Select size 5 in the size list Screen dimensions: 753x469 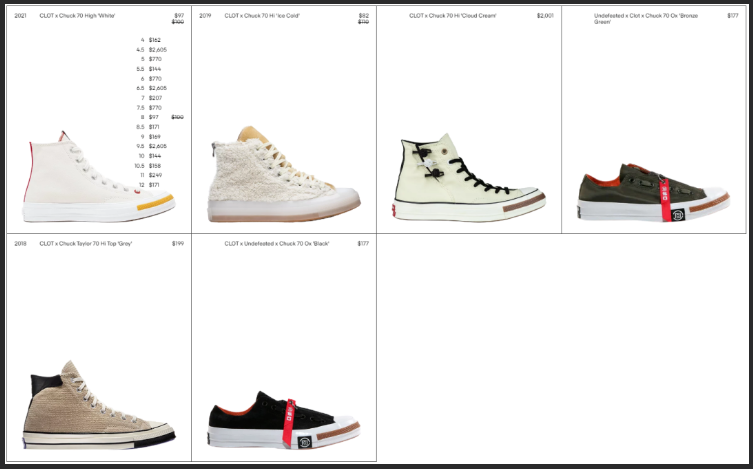tap(150, 60)
